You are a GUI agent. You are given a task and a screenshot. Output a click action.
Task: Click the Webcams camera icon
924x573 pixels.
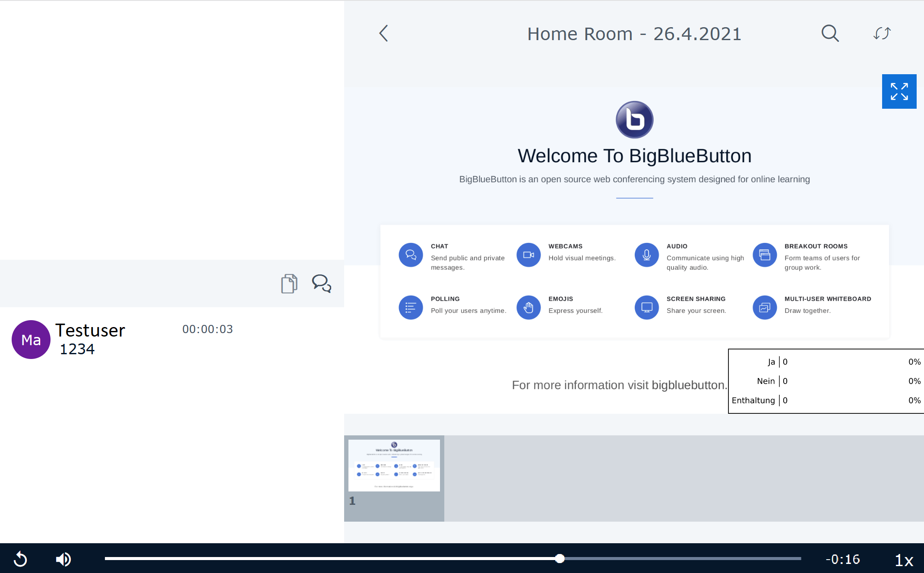(x=528, y=255)
